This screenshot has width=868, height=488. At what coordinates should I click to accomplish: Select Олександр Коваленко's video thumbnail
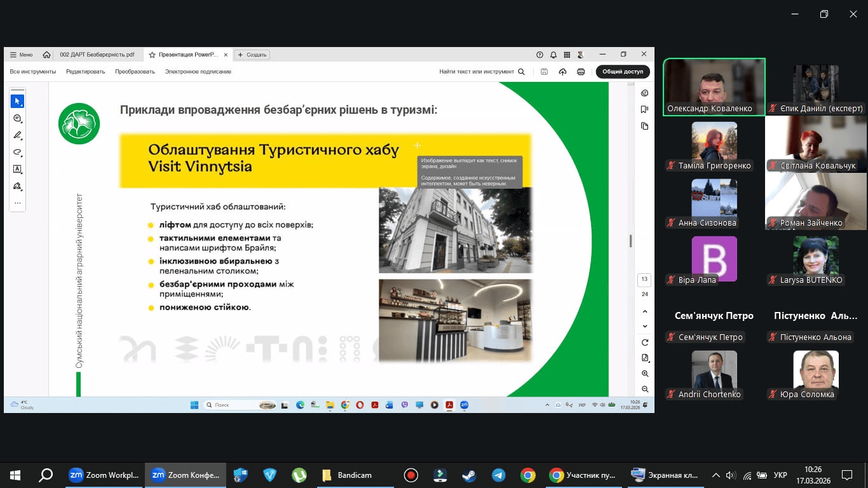coord(714,86)
